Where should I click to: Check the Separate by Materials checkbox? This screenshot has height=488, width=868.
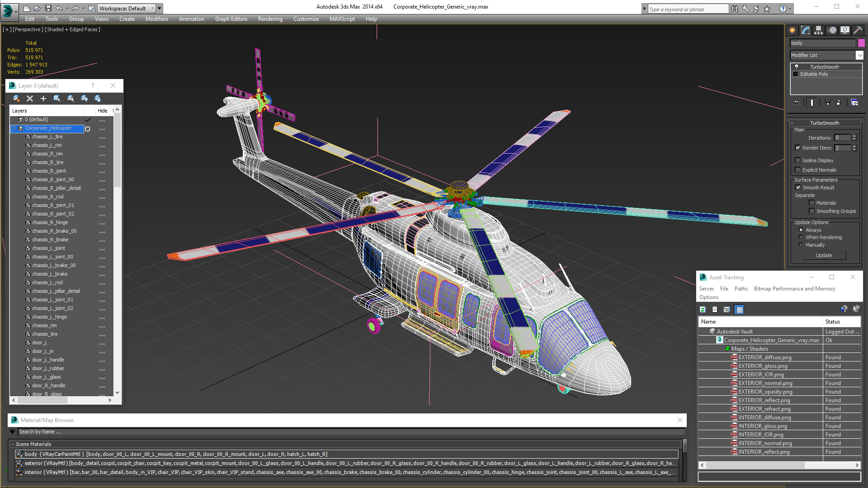[x=812, y=203]
